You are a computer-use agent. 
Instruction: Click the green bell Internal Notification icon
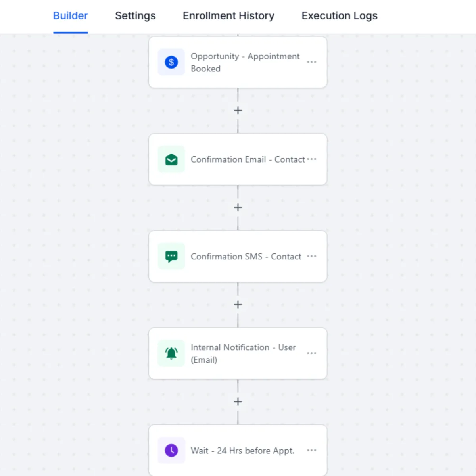point(171,353)
